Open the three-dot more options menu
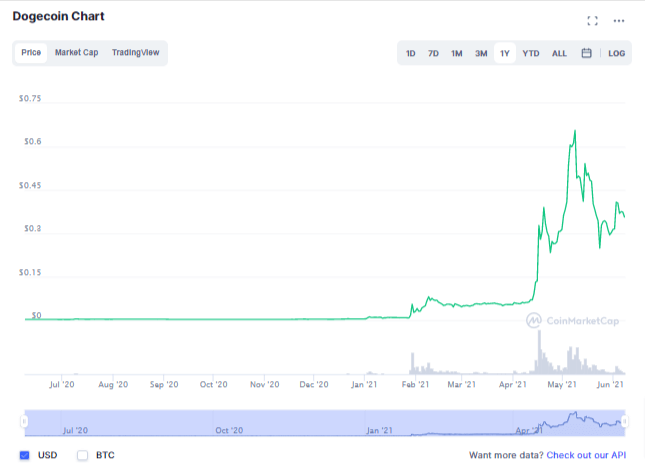The image size is (645, 470). (619, 21)
